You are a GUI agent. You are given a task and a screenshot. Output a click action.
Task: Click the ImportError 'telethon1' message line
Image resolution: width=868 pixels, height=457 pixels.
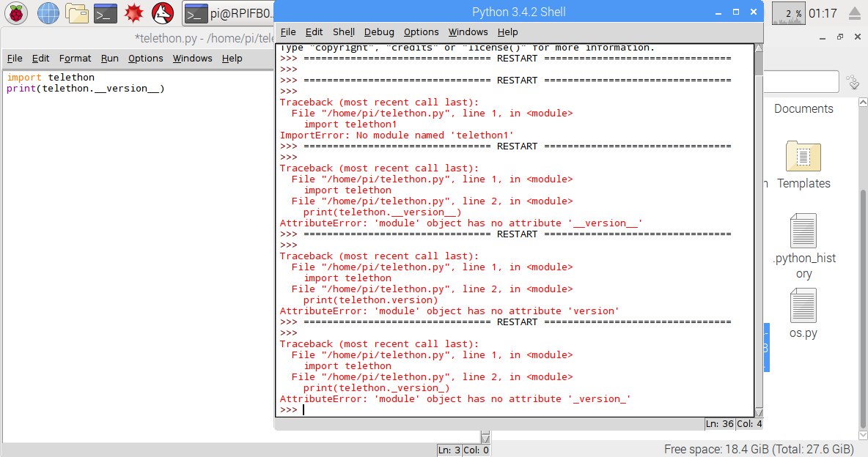pyautogui.click(x=397, y=135)
